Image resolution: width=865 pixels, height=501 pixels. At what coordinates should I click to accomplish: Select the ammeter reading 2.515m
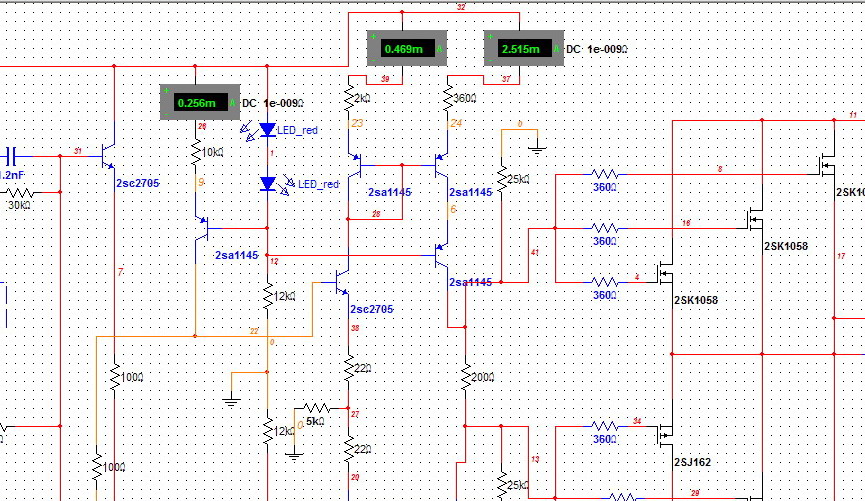click(x=524, y=49)
